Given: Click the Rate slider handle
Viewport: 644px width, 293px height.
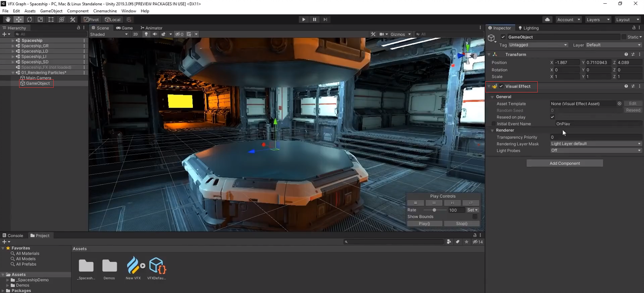Looking at the screenshot, I should [434, 210].
